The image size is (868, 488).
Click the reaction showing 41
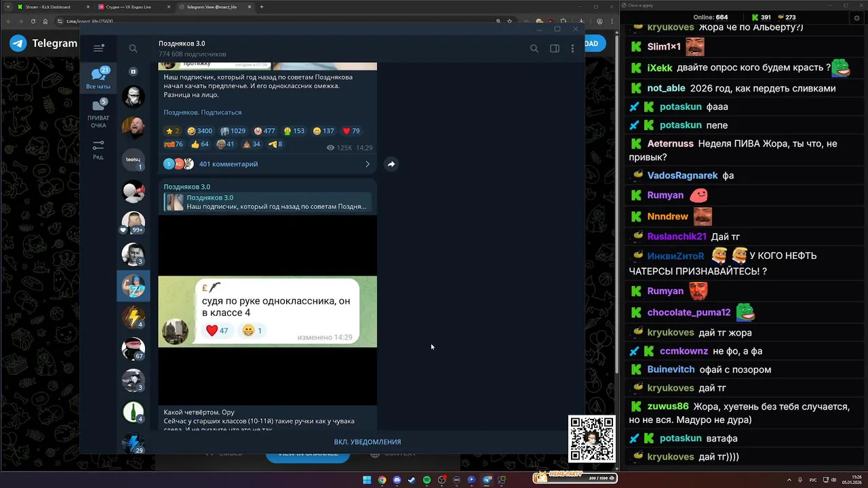[225, 144]
